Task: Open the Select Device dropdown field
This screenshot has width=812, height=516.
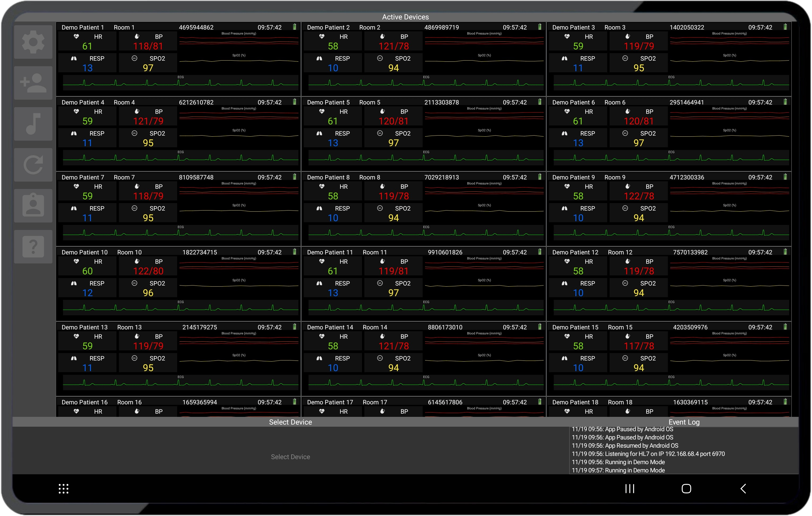Action: coord(290,457)
